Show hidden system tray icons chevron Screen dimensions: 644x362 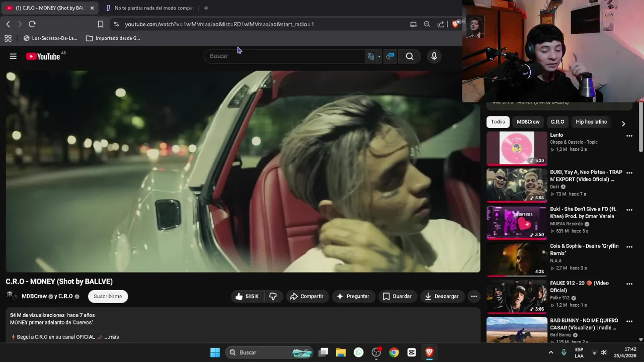pyautogui.click(x=551, y=352)
